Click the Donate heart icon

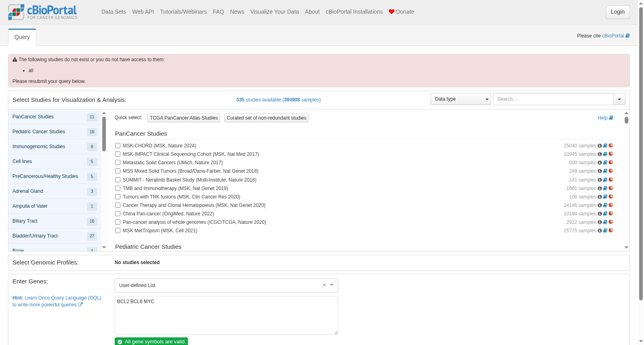[x=391, y=12]
